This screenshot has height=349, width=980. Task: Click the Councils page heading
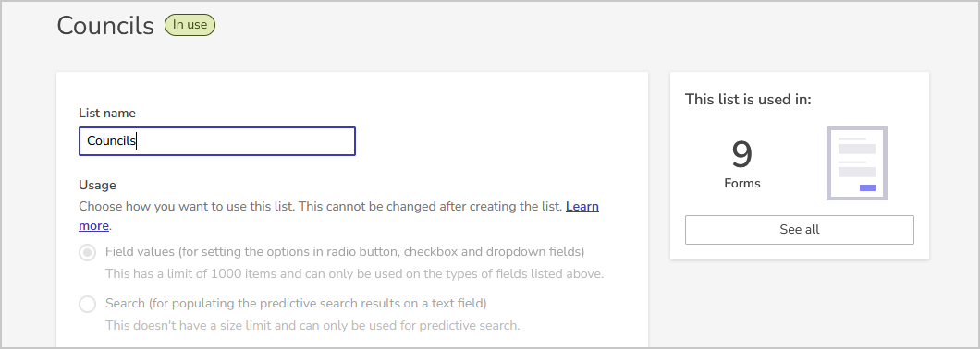click(x=105, y=26)
